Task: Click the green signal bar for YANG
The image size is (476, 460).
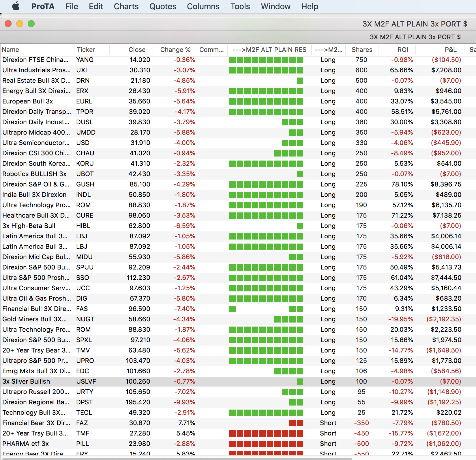Action: 266,60
